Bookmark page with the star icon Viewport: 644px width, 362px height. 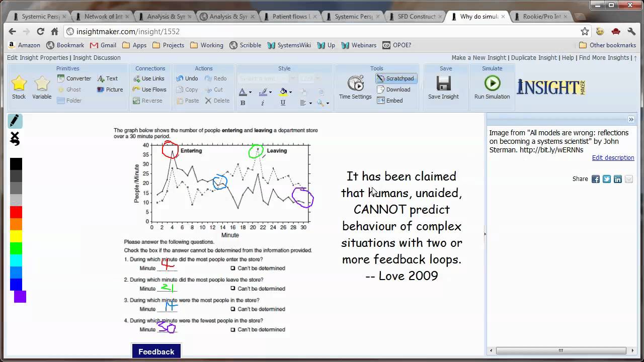click(585, 31)
